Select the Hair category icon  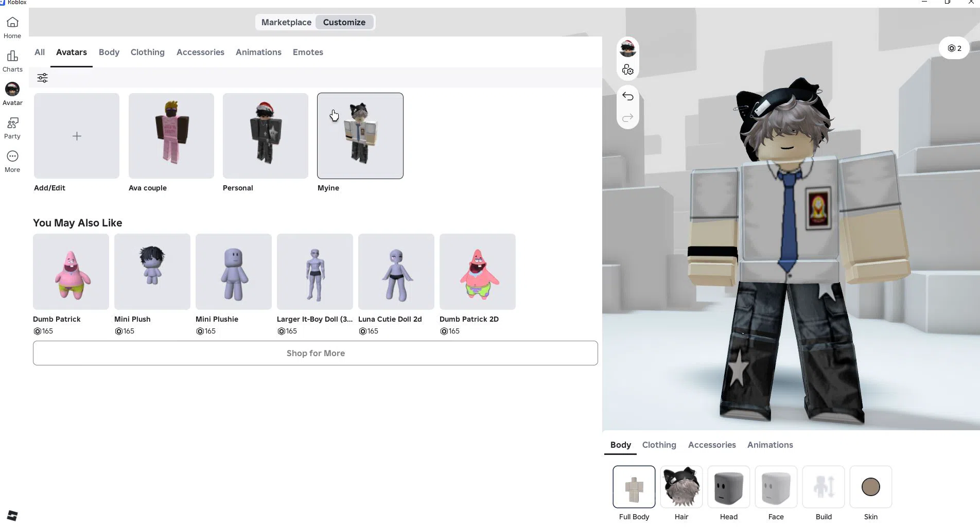[681, 487]
